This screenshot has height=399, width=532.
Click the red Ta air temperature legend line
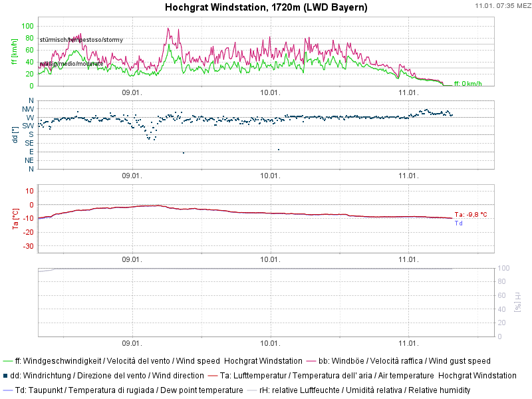pos(212,376)
